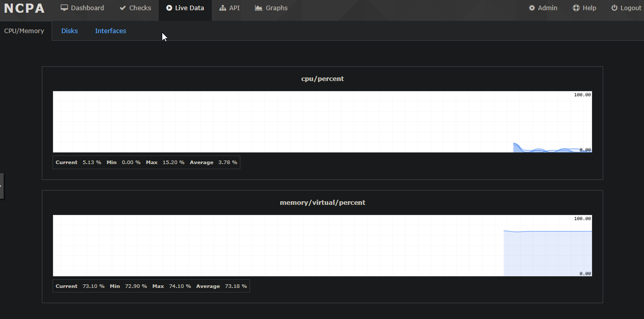Click the shaded area in memory graph

pos(547,254)
